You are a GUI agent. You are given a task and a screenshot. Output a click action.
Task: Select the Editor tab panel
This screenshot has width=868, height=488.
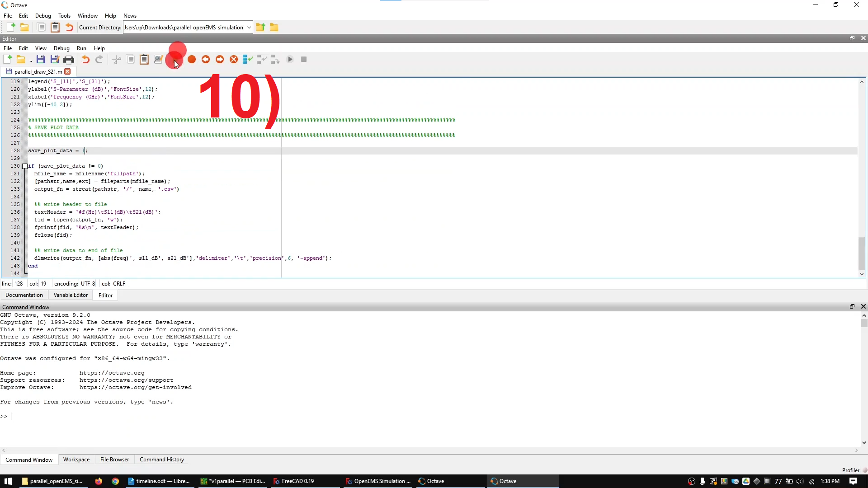tap(105, 295)
